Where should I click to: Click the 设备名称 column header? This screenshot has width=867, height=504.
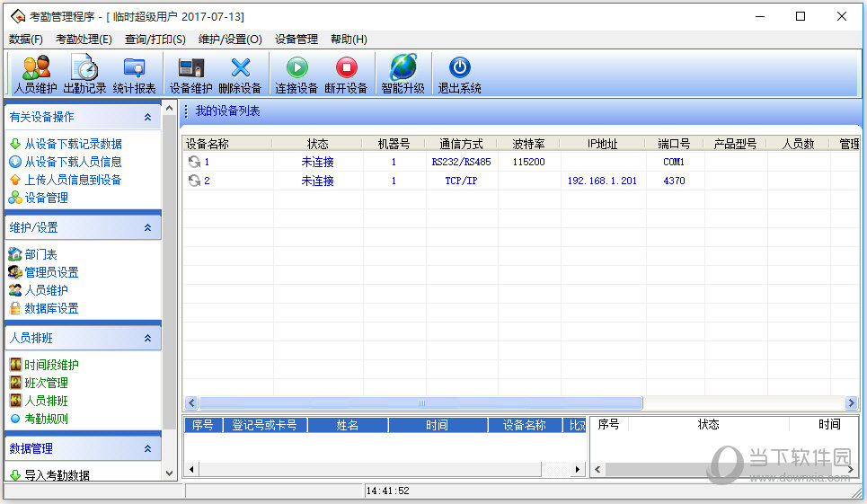(208, 144)
